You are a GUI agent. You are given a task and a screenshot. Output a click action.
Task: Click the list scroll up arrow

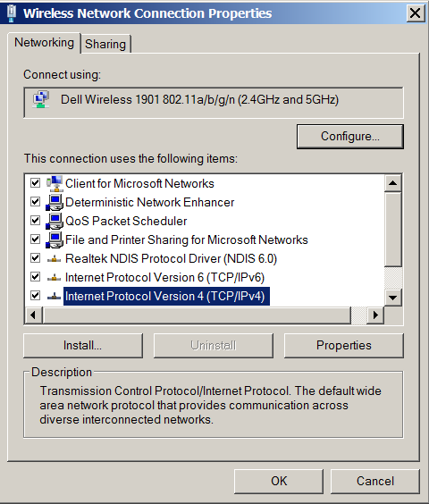[x=392, y=183]
